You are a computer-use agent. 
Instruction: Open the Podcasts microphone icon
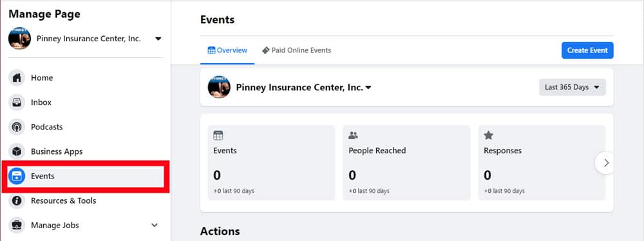click(x=17, y=127)
